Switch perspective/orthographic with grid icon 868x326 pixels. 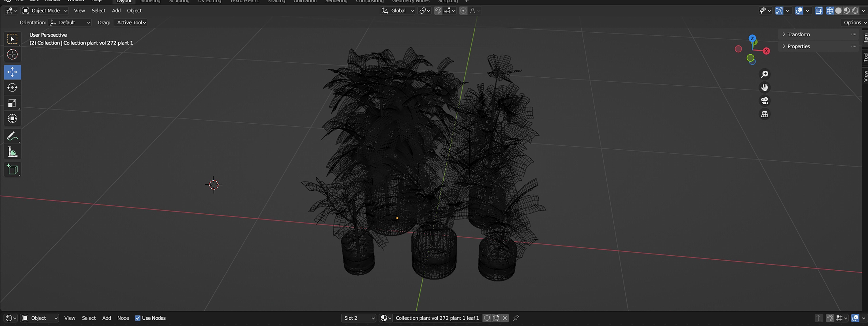click(765, 114)
